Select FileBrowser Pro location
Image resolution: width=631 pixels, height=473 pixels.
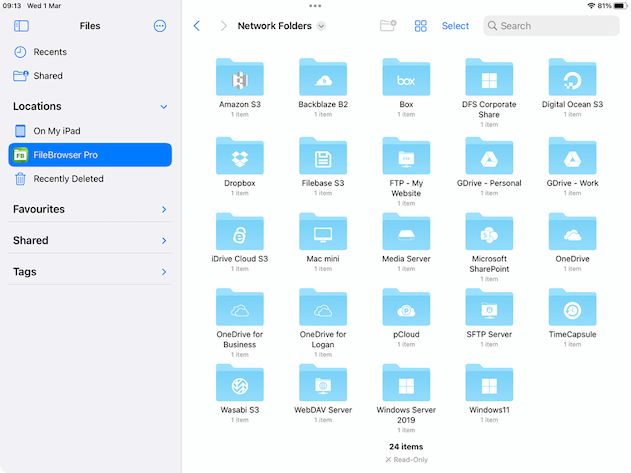(90, 155)
